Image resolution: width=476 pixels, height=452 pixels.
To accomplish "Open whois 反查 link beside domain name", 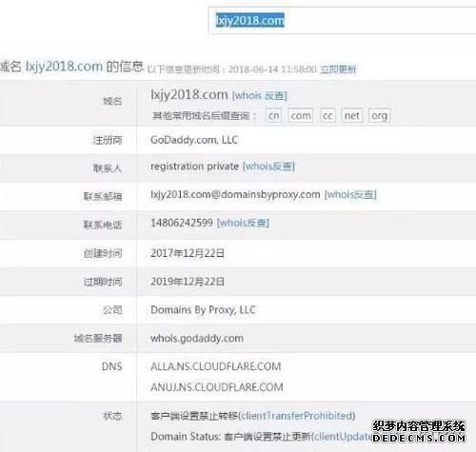I will click(260, 96).
